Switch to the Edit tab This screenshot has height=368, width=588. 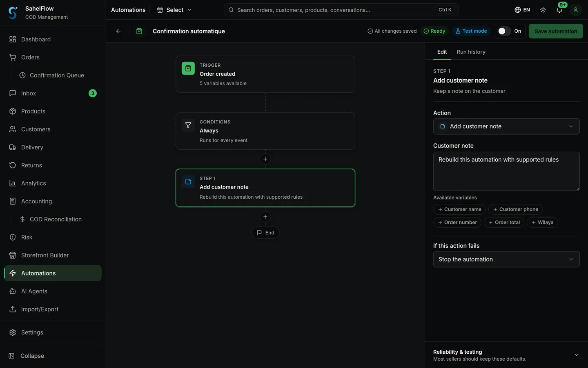(x=442, y=52)
